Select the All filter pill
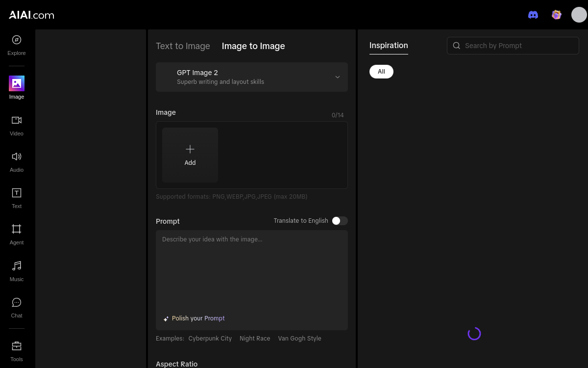The height and width of the screenshot is (368, 588). [381, 72]
